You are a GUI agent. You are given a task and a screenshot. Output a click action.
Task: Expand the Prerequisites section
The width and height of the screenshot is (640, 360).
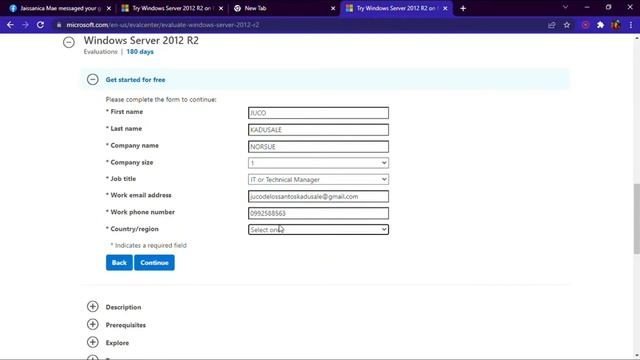point(93,324)
